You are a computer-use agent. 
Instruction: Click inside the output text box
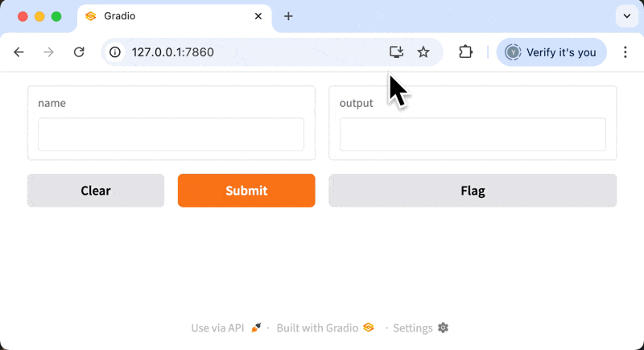[x=473, y=134]
